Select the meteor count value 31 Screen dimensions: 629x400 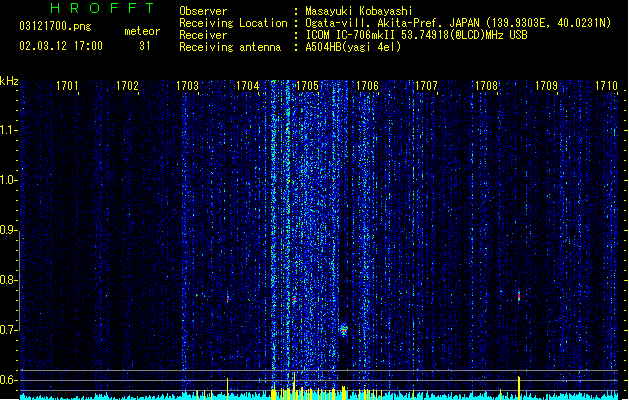[145, 46]
